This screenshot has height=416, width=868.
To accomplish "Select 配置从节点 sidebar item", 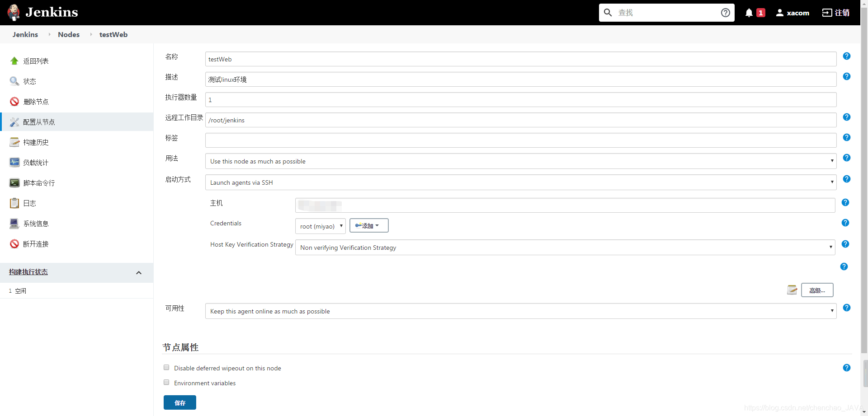I will coord(77,122).
